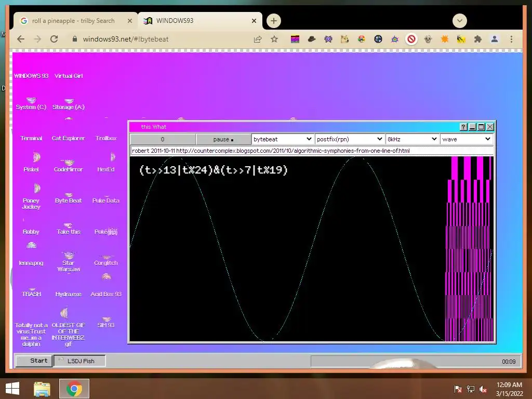Open the Windows Start menu
The height and width of the screenshot is (399, 532).
(x=12, y=389)
